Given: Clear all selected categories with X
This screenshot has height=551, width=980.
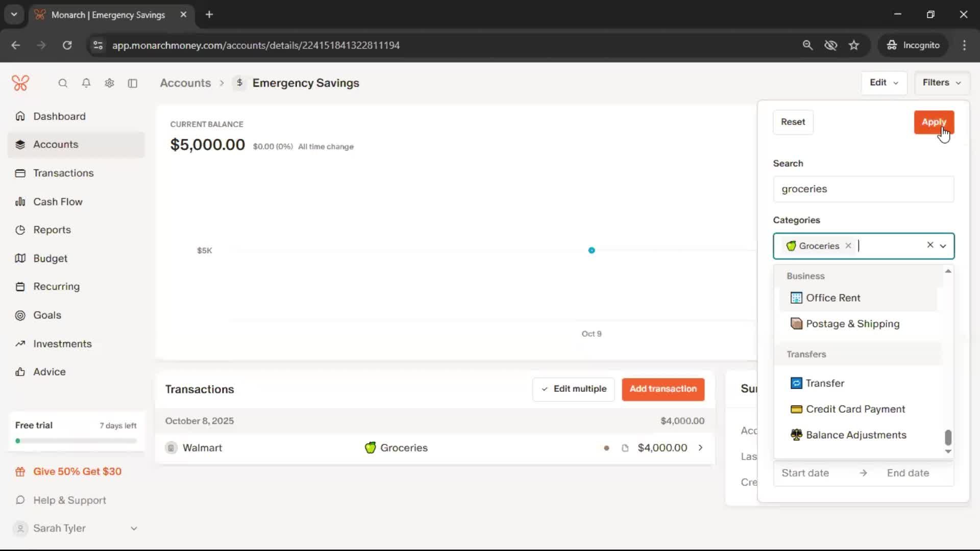Looking at the screenshot, I should coord(930,245).
